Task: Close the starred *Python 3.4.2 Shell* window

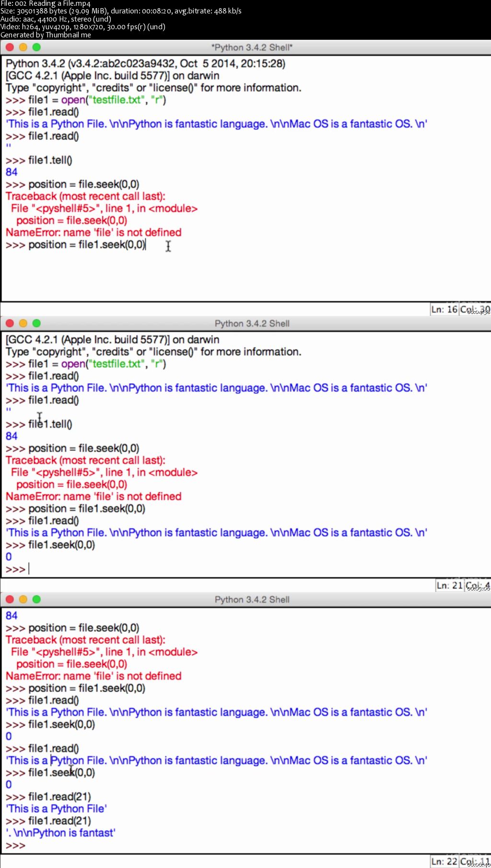Action: pyautogui.click(x=10, y=47)
